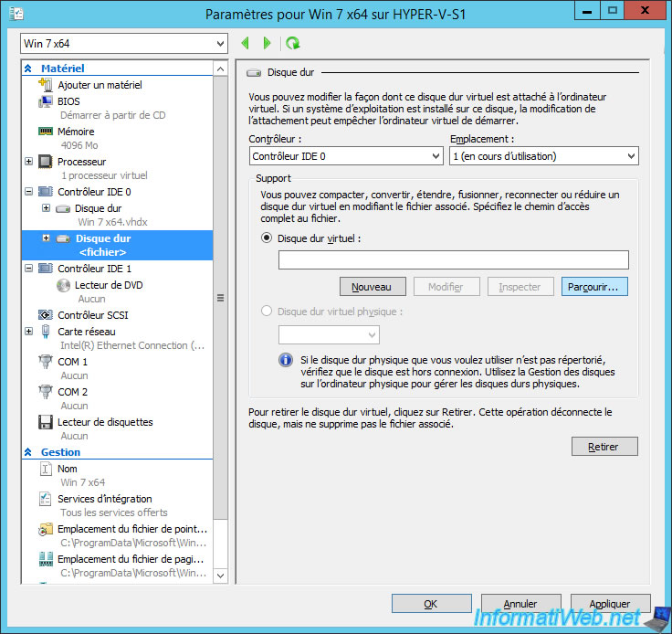Go to next VM with green right arrow

click(x=267, y=43)
